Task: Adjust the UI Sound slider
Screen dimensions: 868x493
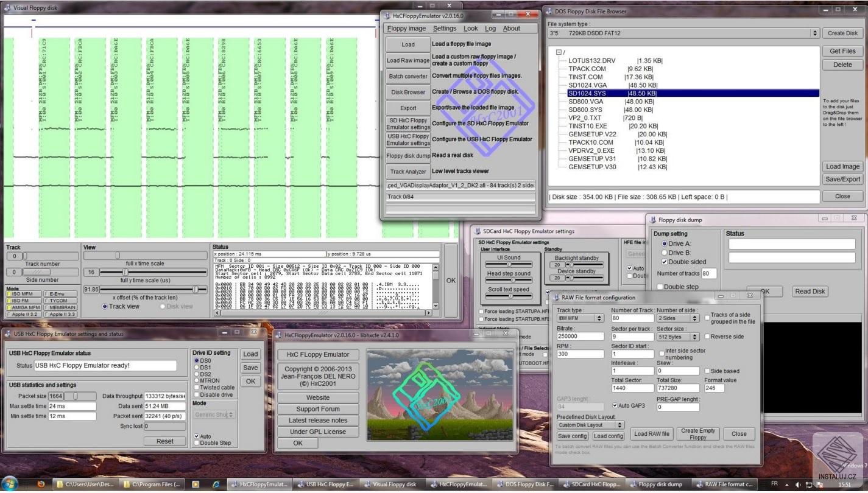Action: click(x=509, y=265)
